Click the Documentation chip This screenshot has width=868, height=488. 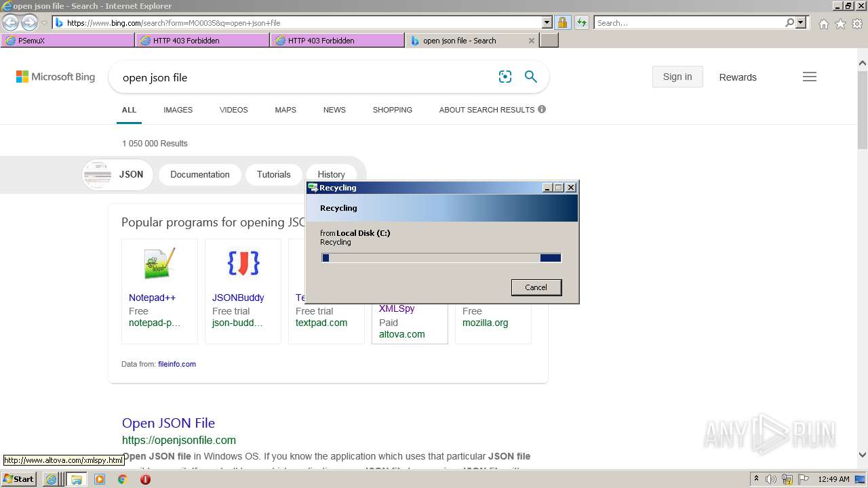point(200,174)
